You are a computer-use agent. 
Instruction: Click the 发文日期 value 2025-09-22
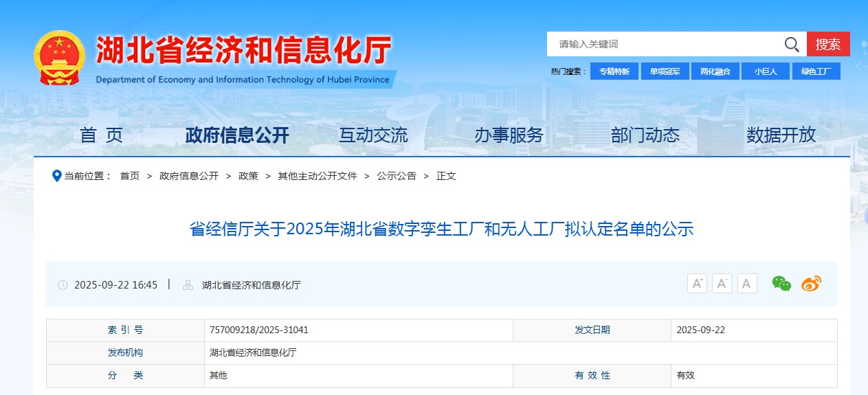tap(701, 330)
